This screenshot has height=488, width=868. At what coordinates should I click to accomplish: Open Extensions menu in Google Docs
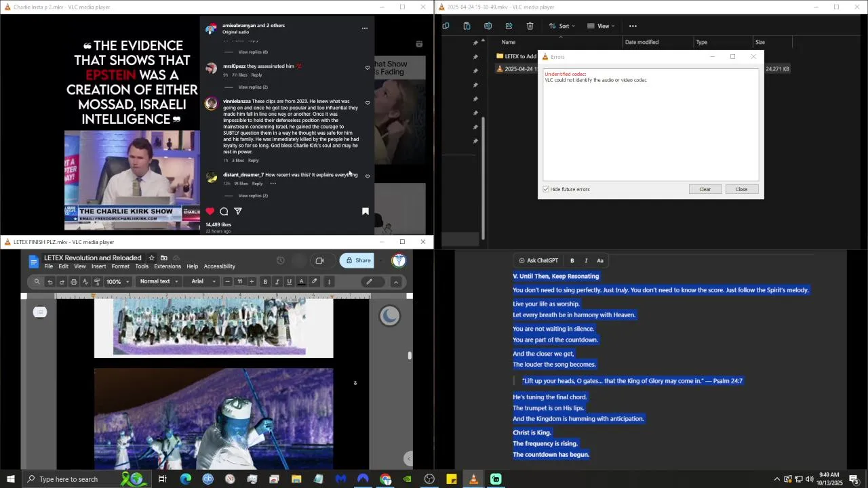tap(167, 266)
